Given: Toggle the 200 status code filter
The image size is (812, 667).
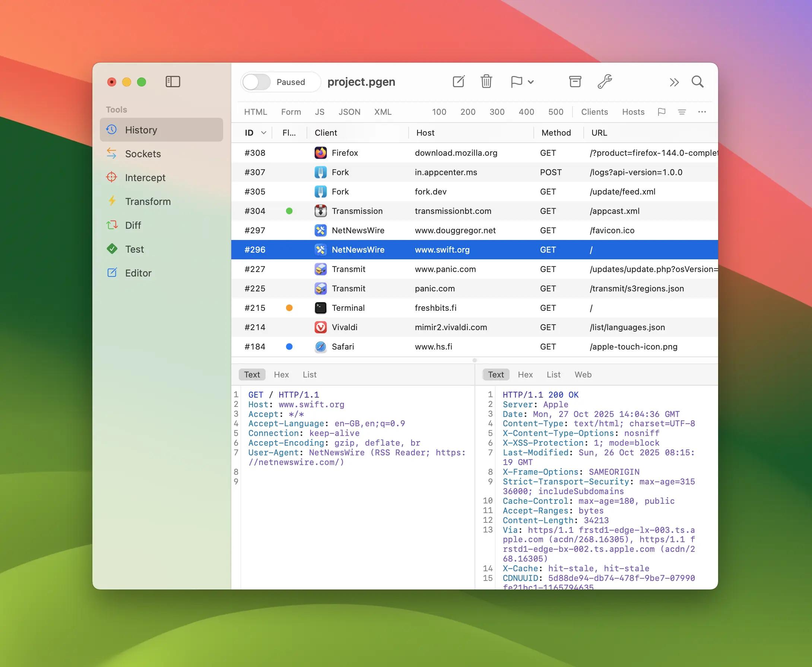Looking at the screenshot, I should [x=467, y=112].
